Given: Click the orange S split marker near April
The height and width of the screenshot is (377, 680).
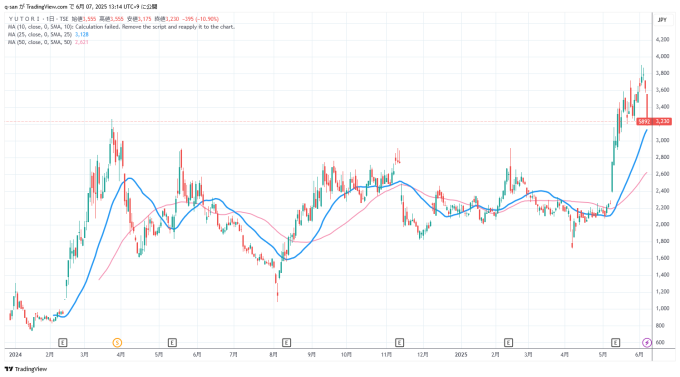Looking at the screenshot, I should point(117,343).
